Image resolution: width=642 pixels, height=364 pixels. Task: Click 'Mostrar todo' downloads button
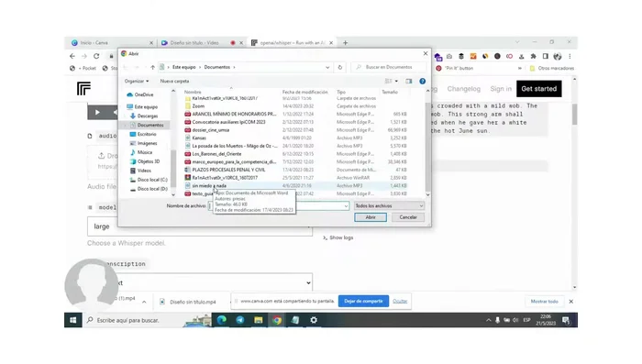[544, 302]
